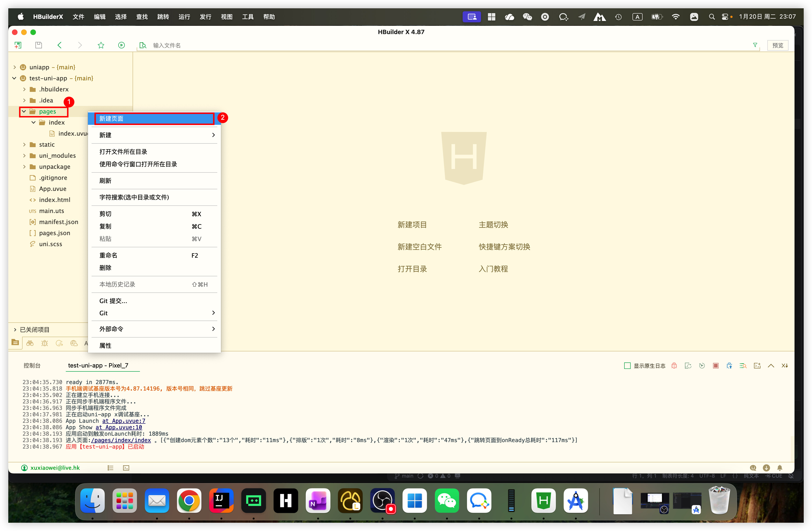Click the log search icon in console toolbar
This screenshot has height=531, width=812.
[743, 365]
